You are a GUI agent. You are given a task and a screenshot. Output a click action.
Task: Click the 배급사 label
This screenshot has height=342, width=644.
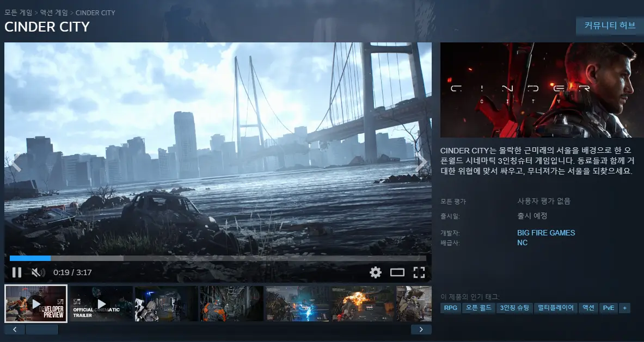coord(450,242)
